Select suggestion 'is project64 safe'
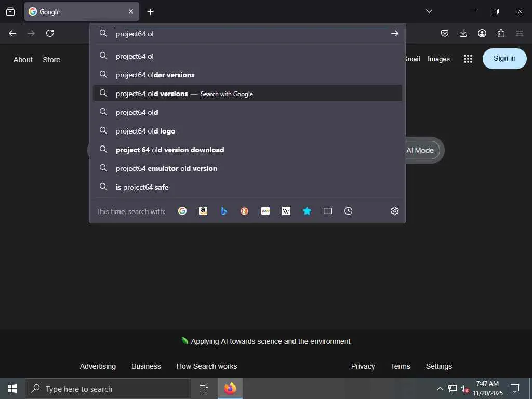 pos(247,187)
